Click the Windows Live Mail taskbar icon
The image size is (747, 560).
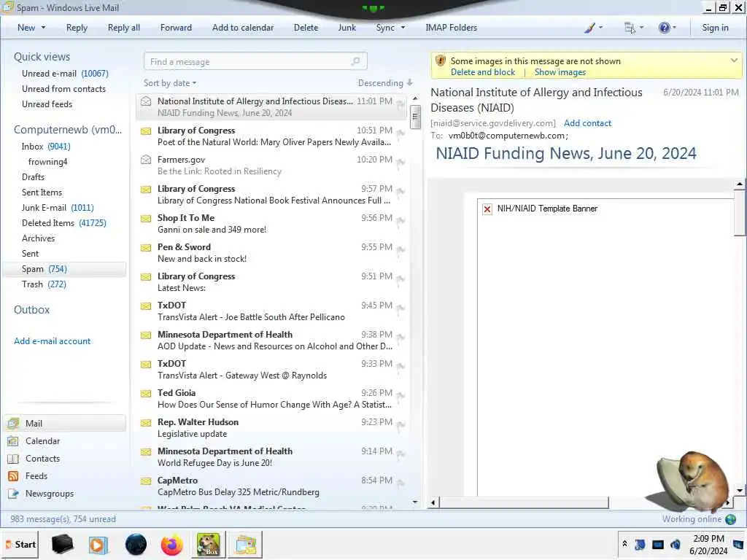tap(245, 545)
